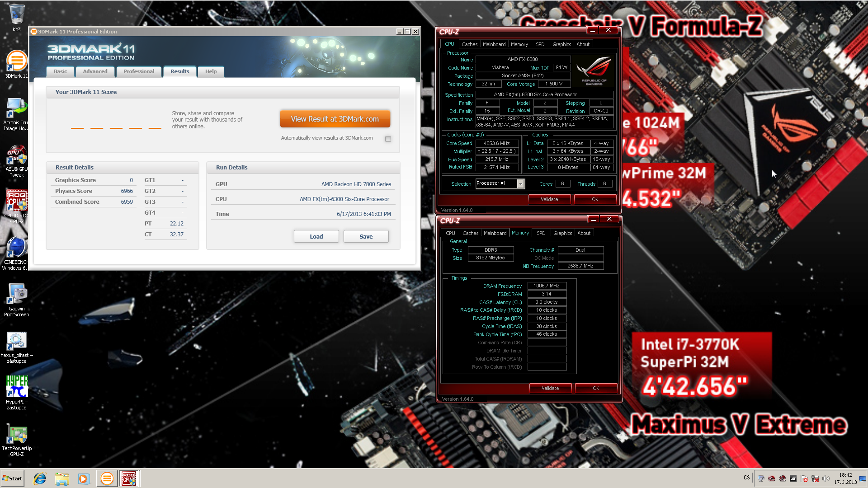The height and width of the screenshot is (488, 868).
Task: Open Windows Media Player from taskbar
Action: [84, 479]
